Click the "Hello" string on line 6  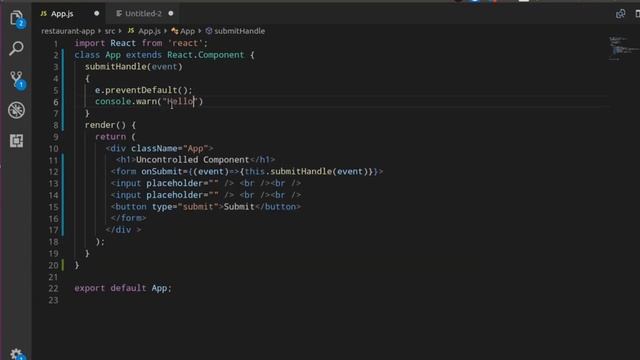tap(180, 101)
